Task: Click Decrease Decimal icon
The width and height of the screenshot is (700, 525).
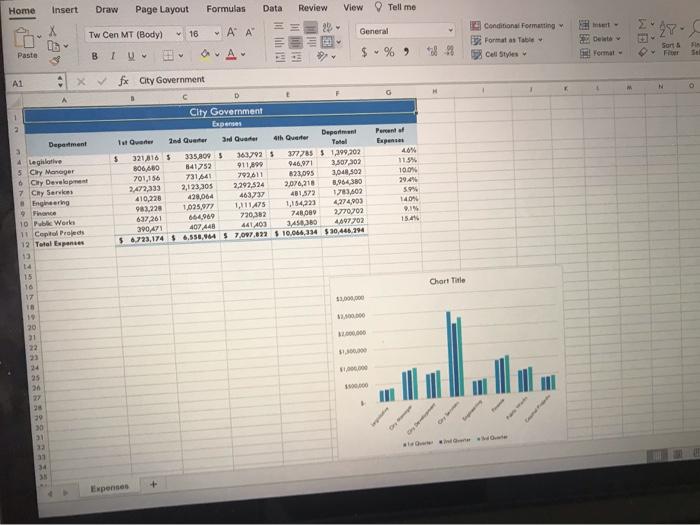Action: point(450,51)
